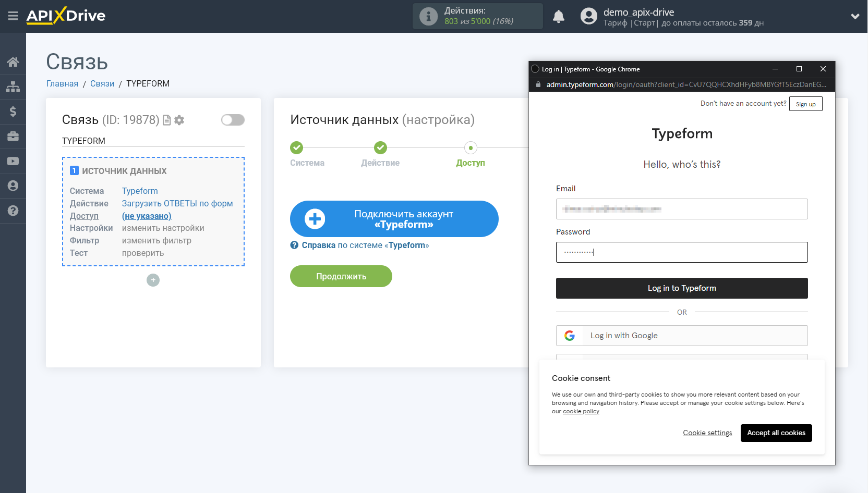The height and width of the screenshot is (493, 868).
Task: Open the user profile icon in sidebar
Action: click(x=13, y=186)
